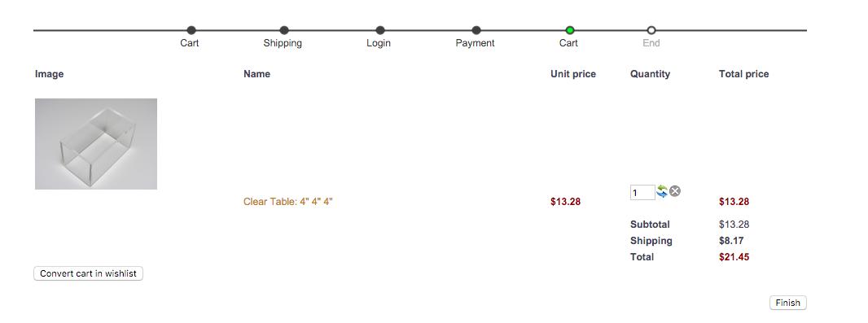Screen dimensions: 868x323
Task: Click the Shipping step dot on progress bar
Action: [284, 30]
